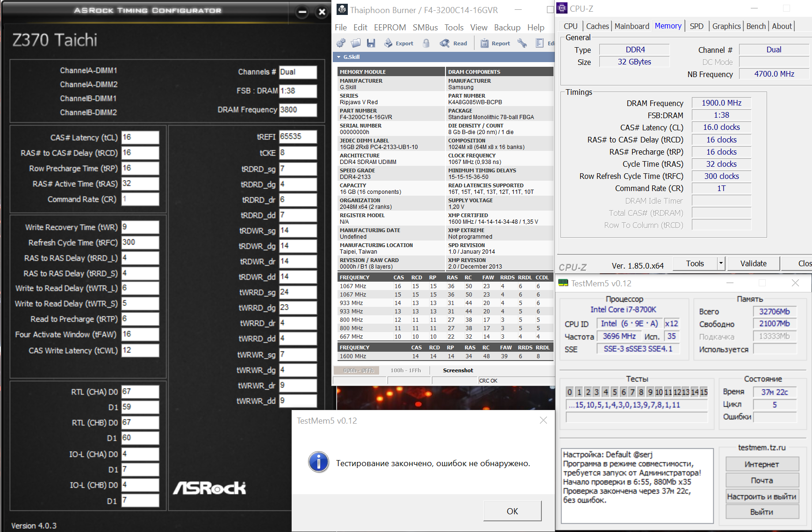Viewport: 812px width, 532px height.
Task: Click the Channels # field showing Dual
Action: coord(298,72)
